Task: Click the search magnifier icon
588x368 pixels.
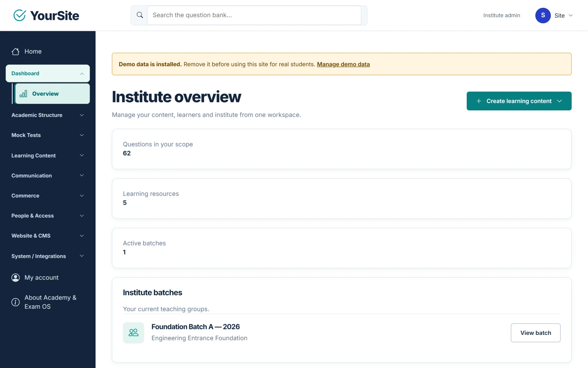Action: click(x=140, y=15)
